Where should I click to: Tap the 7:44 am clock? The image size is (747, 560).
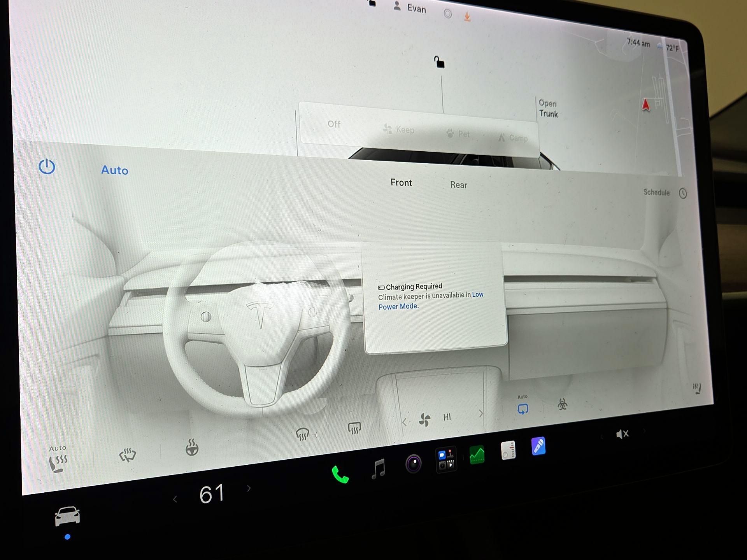tap(638, 43)
